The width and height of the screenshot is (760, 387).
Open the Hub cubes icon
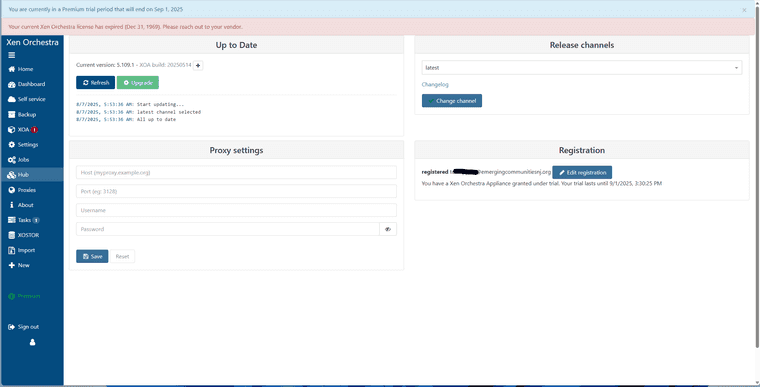point(12,175)
